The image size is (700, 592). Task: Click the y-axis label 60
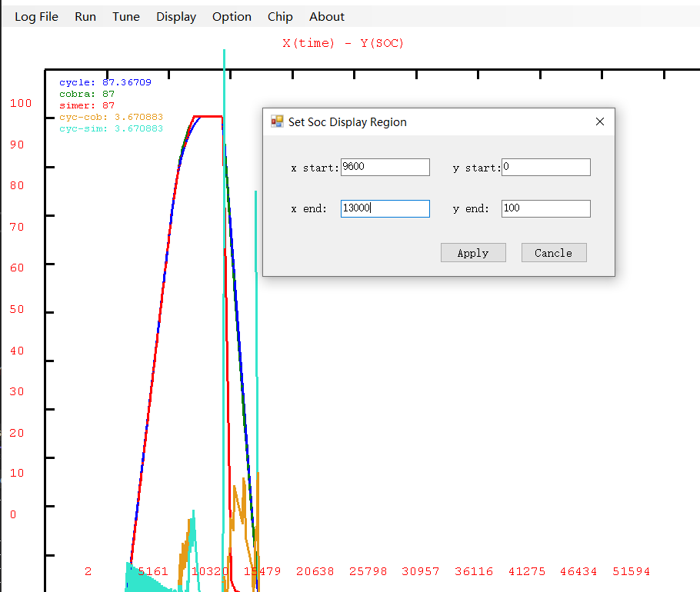point(17,268)
